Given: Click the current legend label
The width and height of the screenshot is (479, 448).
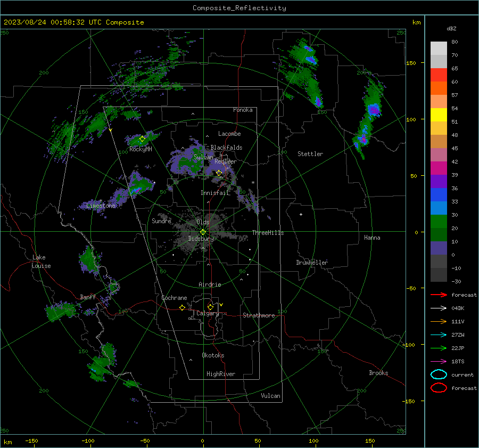Looking at the screenshot, I should (x=463, y=374).
